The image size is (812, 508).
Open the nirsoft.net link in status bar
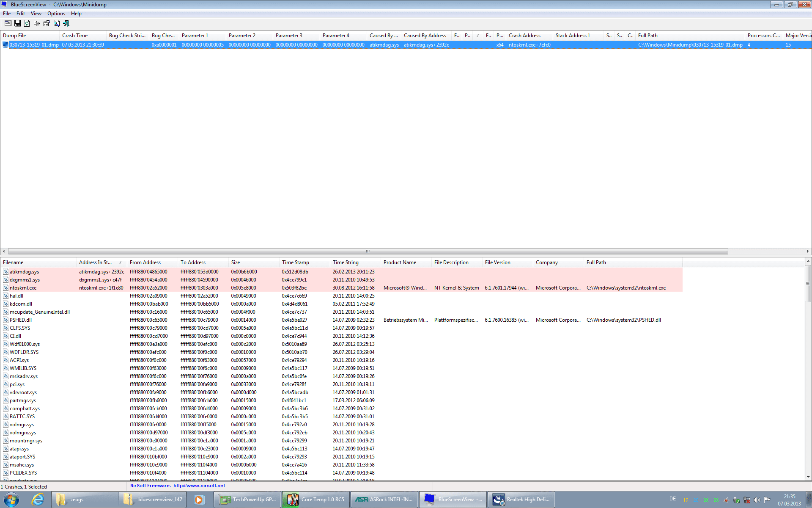point(199,486)
